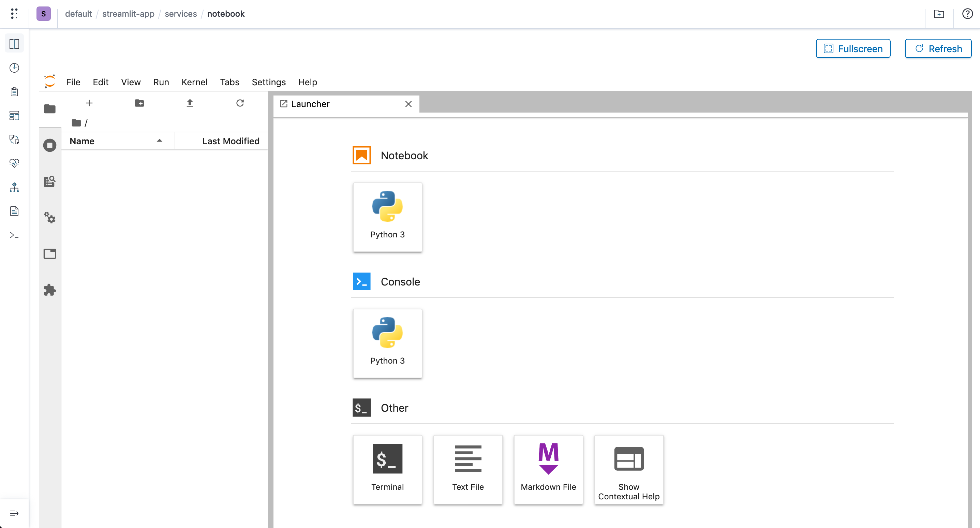Click the Fullscreen button

[852, 49]
